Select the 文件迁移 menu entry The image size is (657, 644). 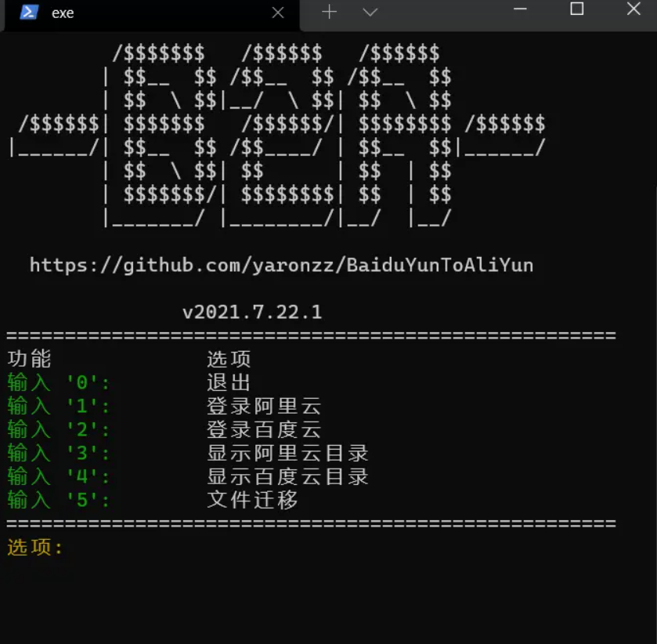click(x=249, y=500)
